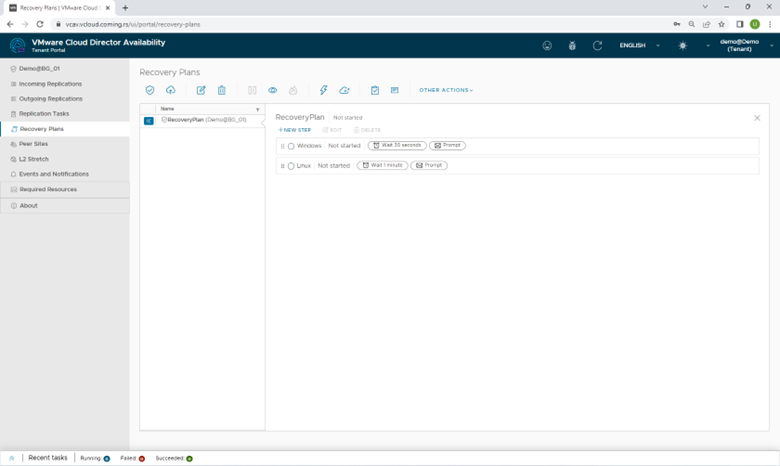780x466 pixels.
Task: Open the English language dropdown
Action: tap(639, 46)
